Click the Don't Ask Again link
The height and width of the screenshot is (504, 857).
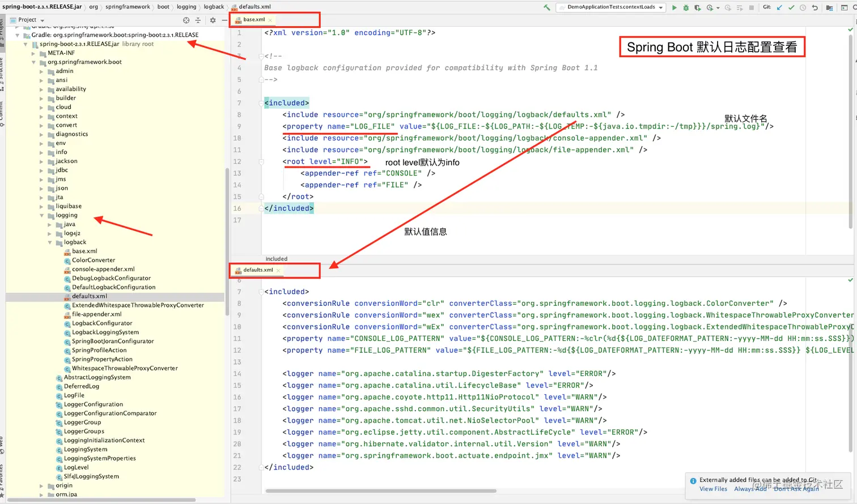pos(796,489)
